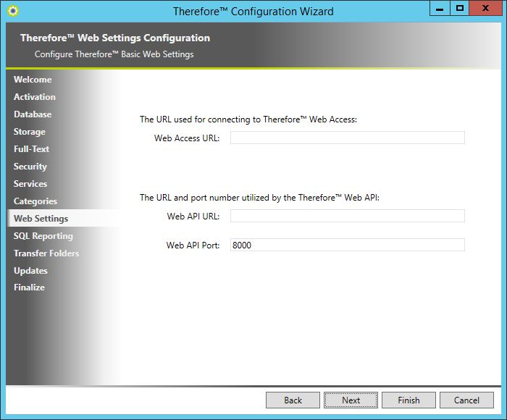Open the Categories step
The width and height of the screenshot is (507, 420).
(x=35, y=201)
